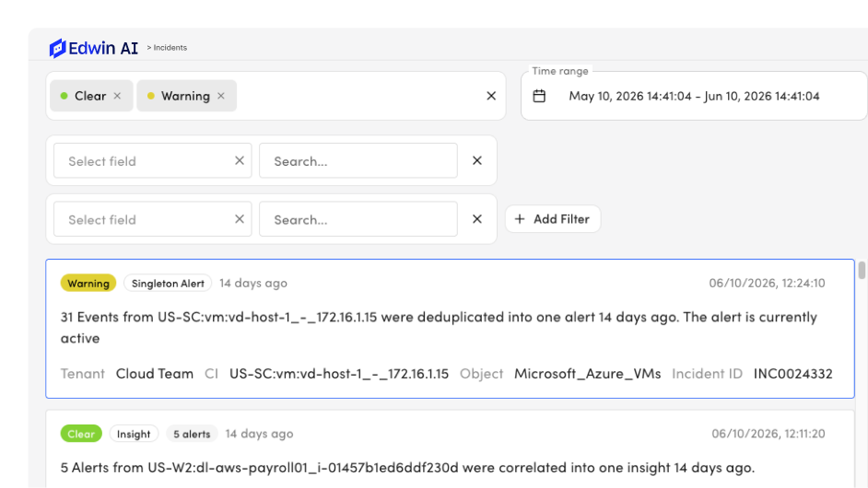Select the Clear severity chip
Viewport: 868px width, 488px height.
tap(91, 96)
